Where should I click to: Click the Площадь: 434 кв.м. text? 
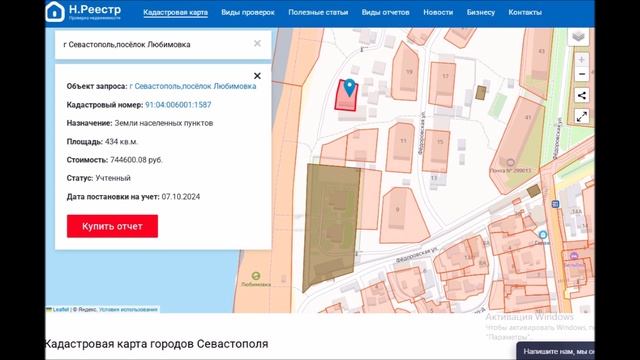click(x=102, y=142)
